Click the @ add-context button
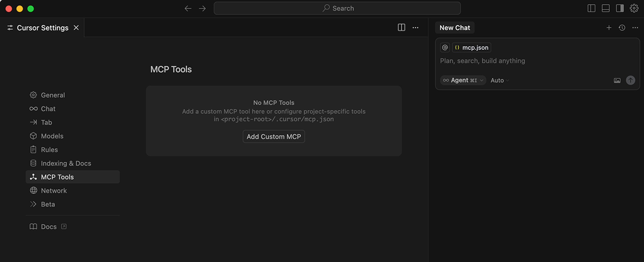This screenshot has height=262, width=644. click(445, 47)
